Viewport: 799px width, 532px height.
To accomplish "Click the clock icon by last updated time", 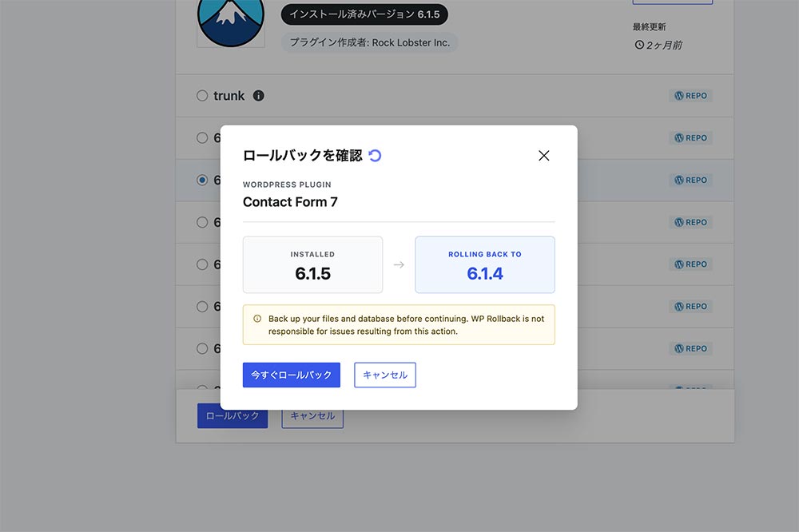I will [x=639, y=46].
